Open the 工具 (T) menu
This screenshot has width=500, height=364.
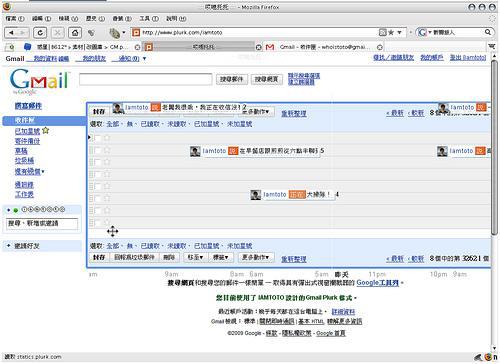click(149, 19)
